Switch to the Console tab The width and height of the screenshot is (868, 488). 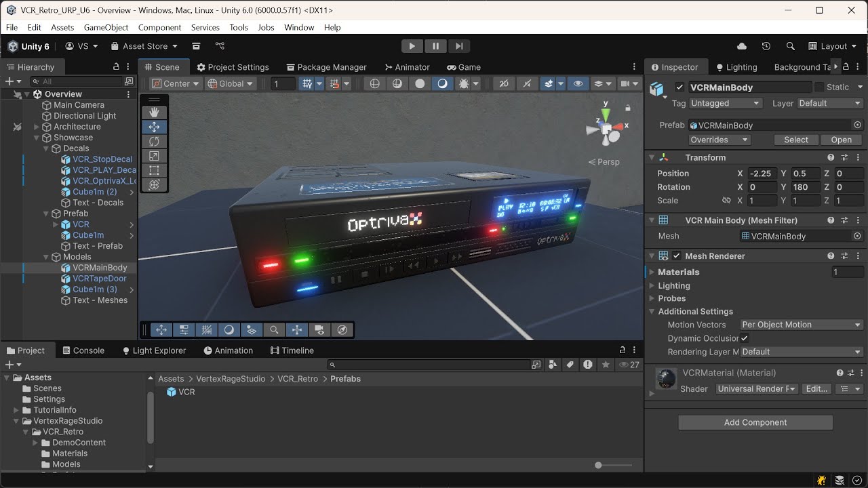coord(83,350)
